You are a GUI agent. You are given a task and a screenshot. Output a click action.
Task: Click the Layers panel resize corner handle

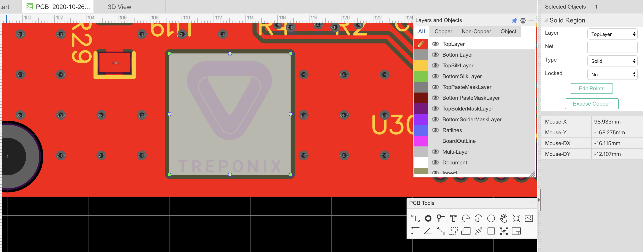pos(532,174)
